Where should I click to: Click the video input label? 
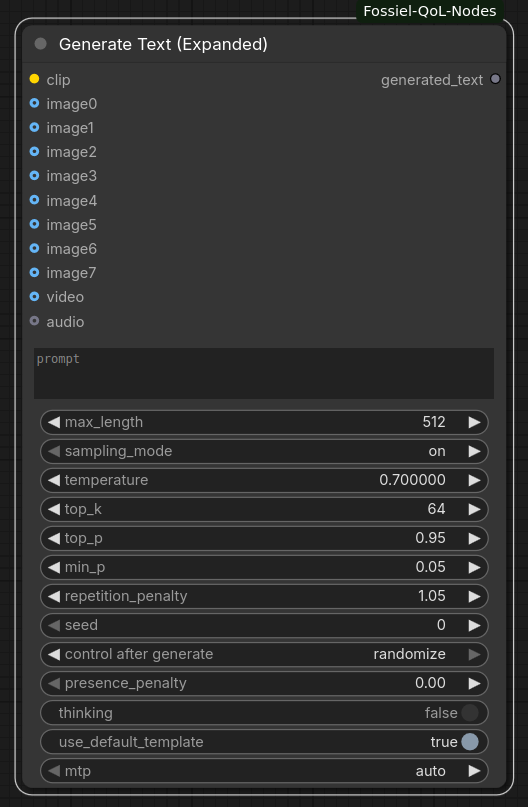(65, 297)
